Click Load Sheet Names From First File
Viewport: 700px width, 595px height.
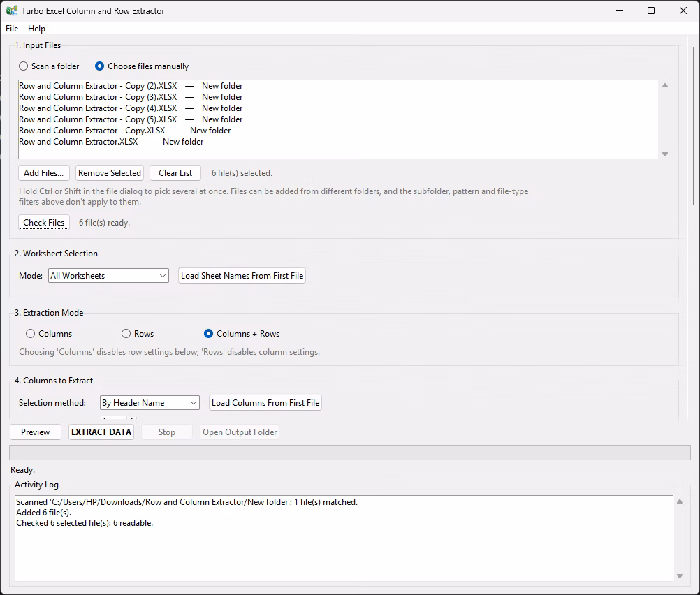[x=242, y=276]
